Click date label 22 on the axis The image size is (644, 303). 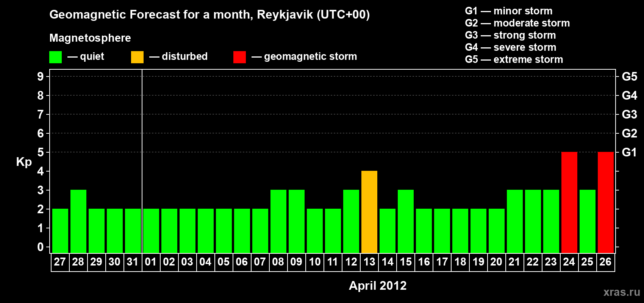tap(533, 262)
